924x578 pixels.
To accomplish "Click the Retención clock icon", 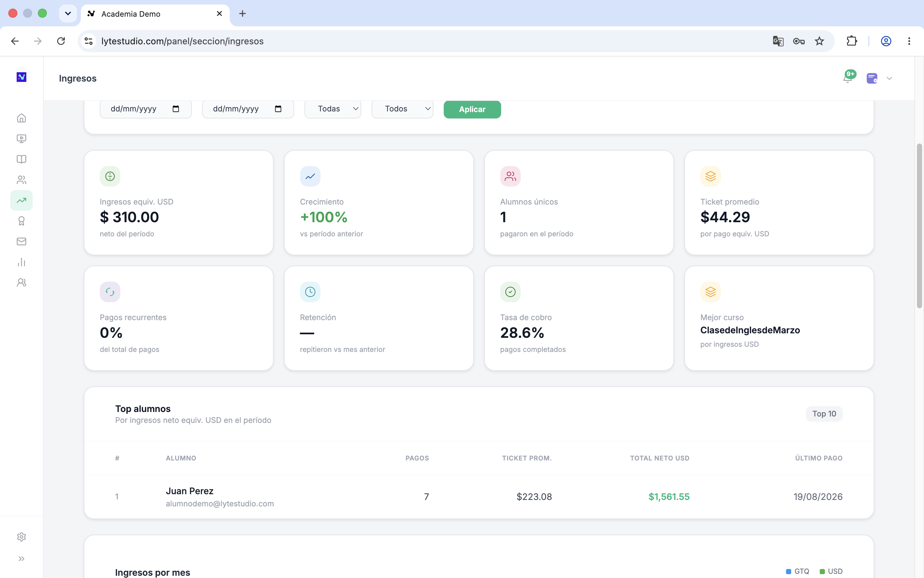I will 310,292.
